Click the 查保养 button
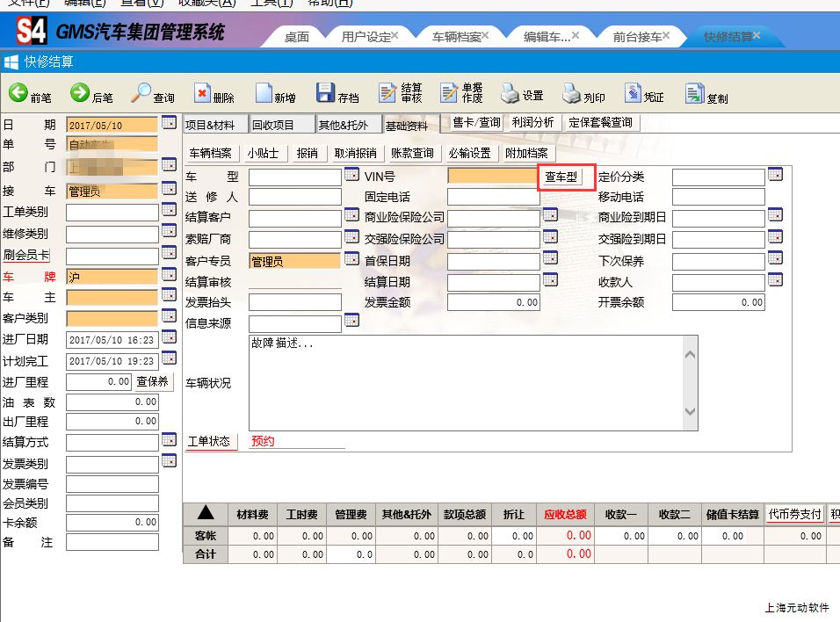Screen dimensions: 840x622 (152, 382)
